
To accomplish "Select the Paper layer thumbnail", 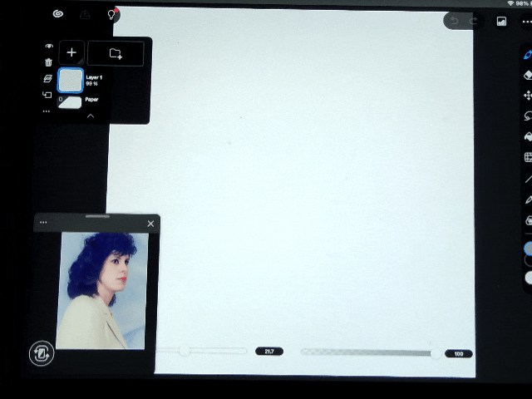I will 70,102.
